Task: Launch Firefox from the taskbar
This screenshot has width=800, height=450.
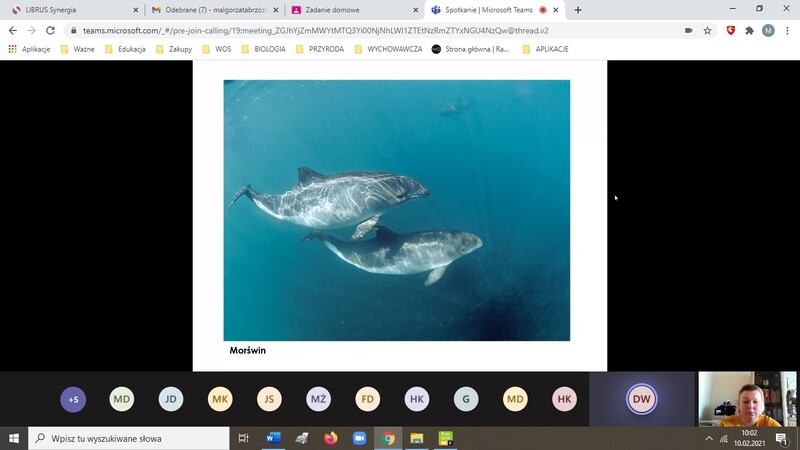Action: (x=331, y=438)
